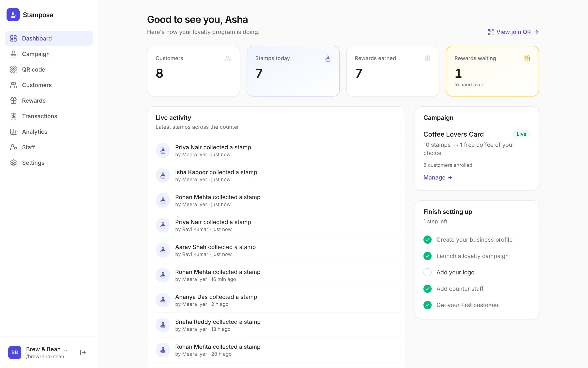This screenshot has width=588, height=368.
Task: Click the checkmark for Create your business profile
Action: [427, 240]
